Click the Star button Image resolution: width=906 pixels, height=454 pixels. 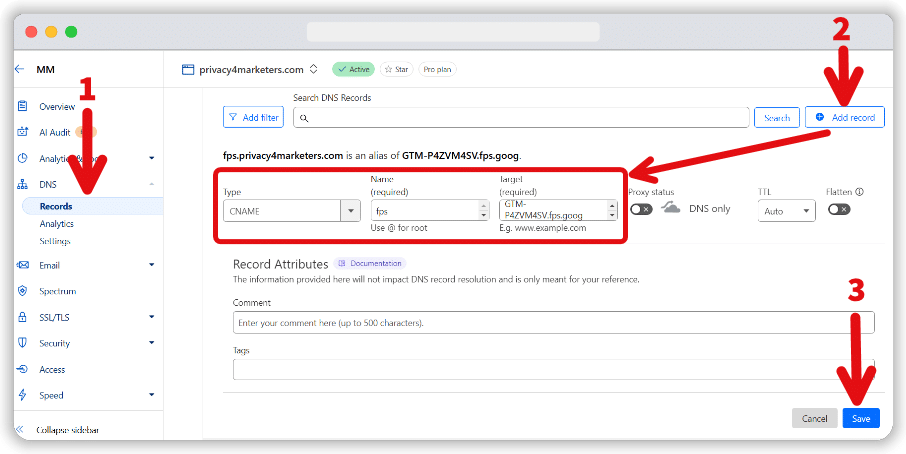[396, 69]
